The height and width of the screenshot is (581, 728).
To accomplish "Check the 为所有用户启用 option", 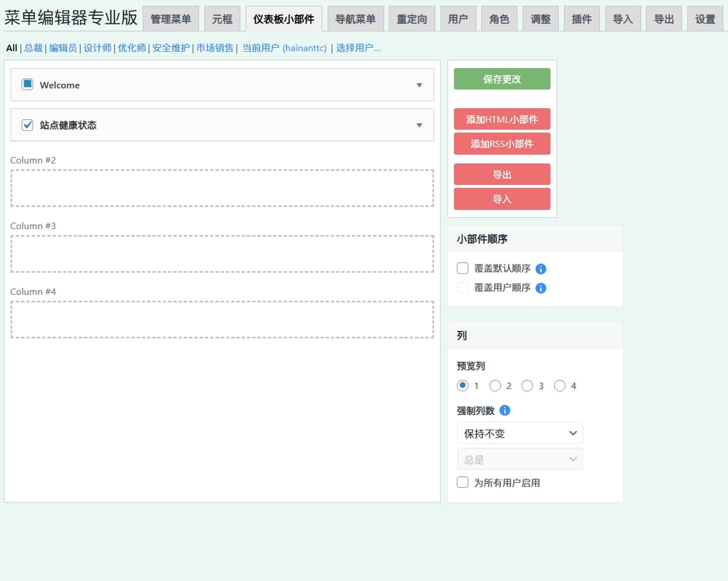I will pos(463,482).
